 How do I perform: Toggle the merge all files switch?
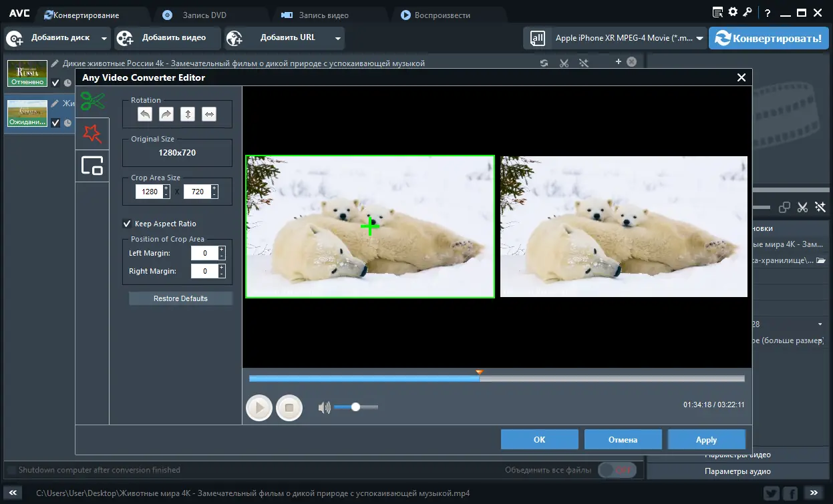[x=617, y=470]
